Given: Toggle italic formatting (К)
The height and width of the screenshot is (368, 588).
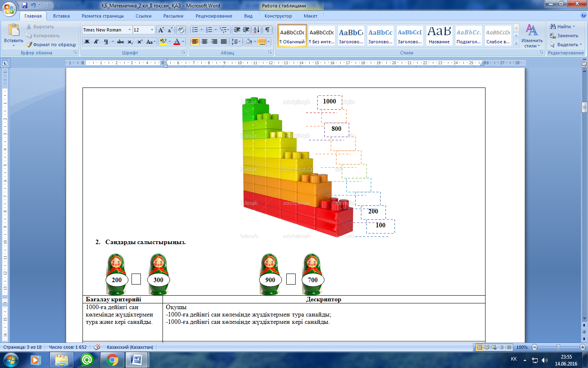Looking at the screenshot, I should tap(96, 42).
